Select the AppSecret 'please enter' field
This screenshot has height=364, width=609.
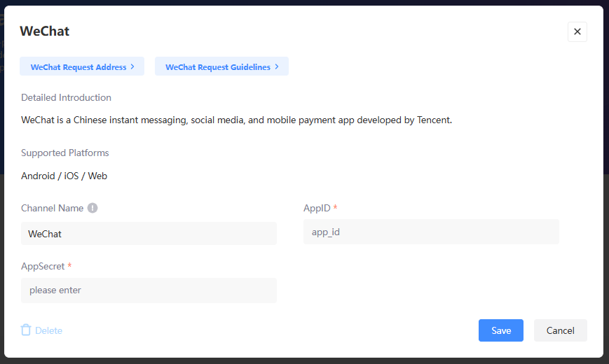(149, 290)
